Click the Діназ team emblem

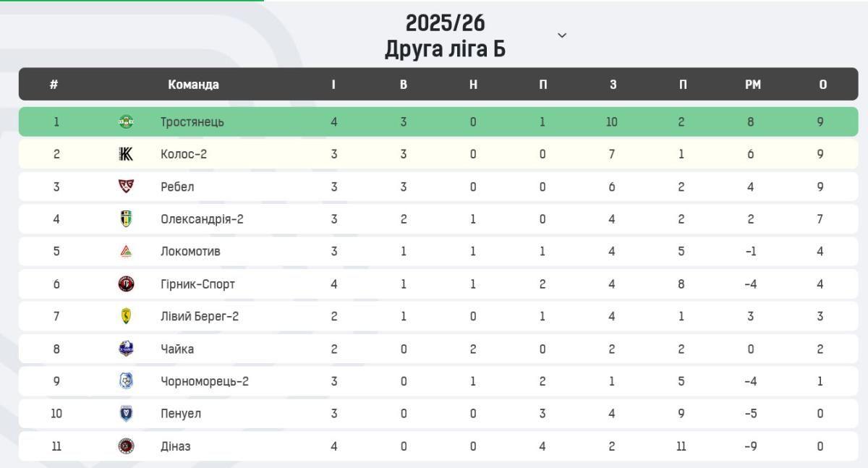[126, 446]
